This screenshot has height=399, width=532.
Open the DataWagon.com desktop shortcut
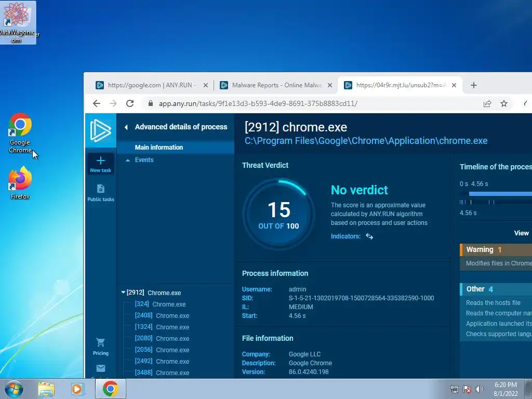18,22
